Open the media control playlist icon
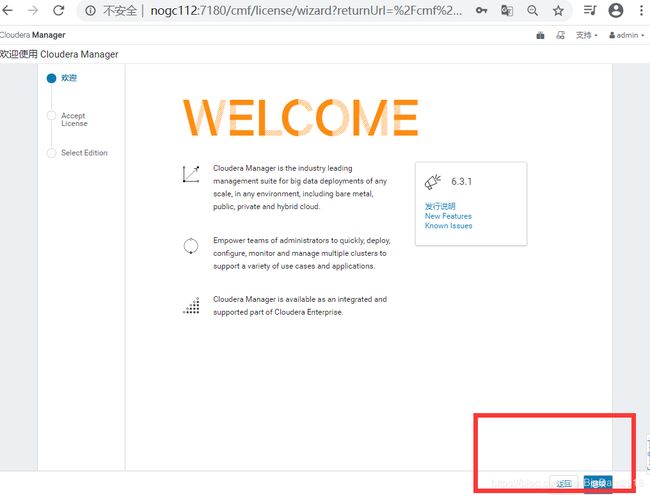This screenshot has height=495, width=650. 590,10
